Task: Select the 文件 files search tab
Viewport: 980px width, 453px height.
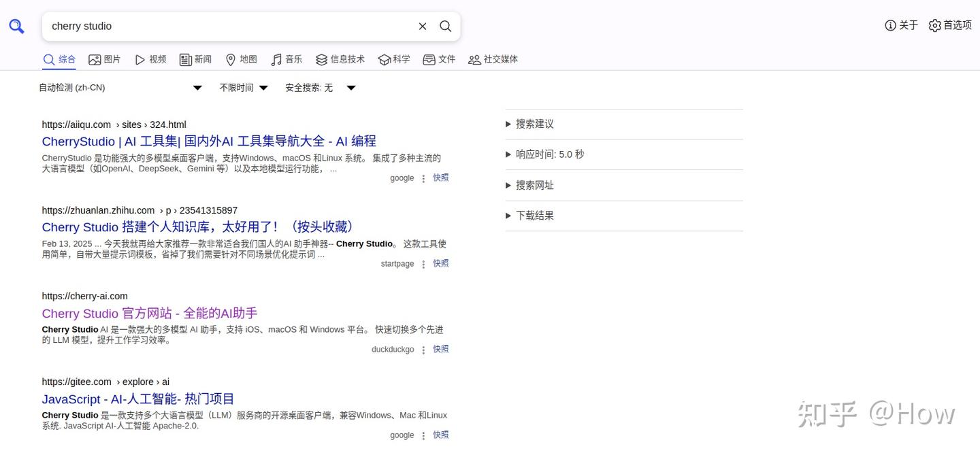Action: tap(439, 59)
